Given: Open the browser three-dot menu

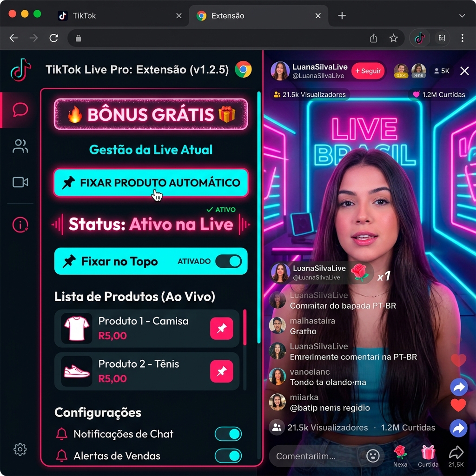Looking at the screenshot, I should 463,38.
